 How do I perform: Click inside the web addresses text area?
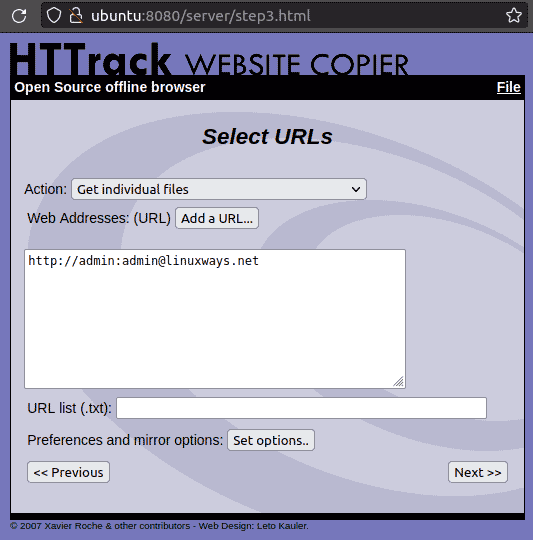(x=215, y=319)
